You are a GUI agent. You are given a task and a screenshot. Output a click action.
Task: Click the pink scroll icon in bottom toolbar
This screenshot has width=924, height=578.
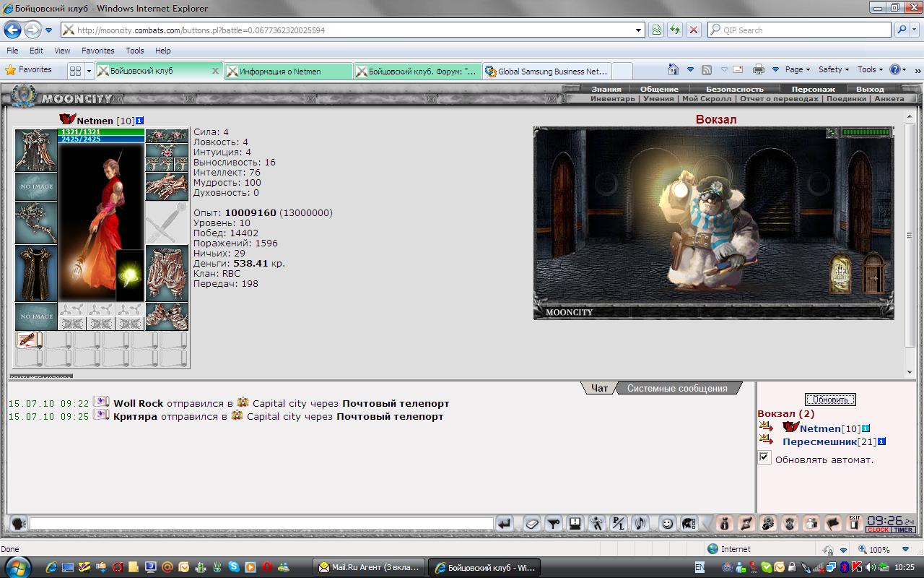pos(747,524)
